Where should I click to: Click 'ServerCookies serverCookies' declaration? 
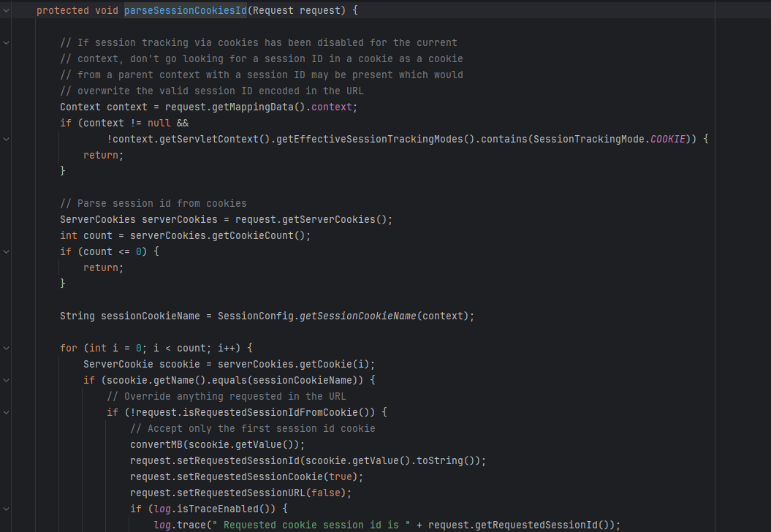139,219
